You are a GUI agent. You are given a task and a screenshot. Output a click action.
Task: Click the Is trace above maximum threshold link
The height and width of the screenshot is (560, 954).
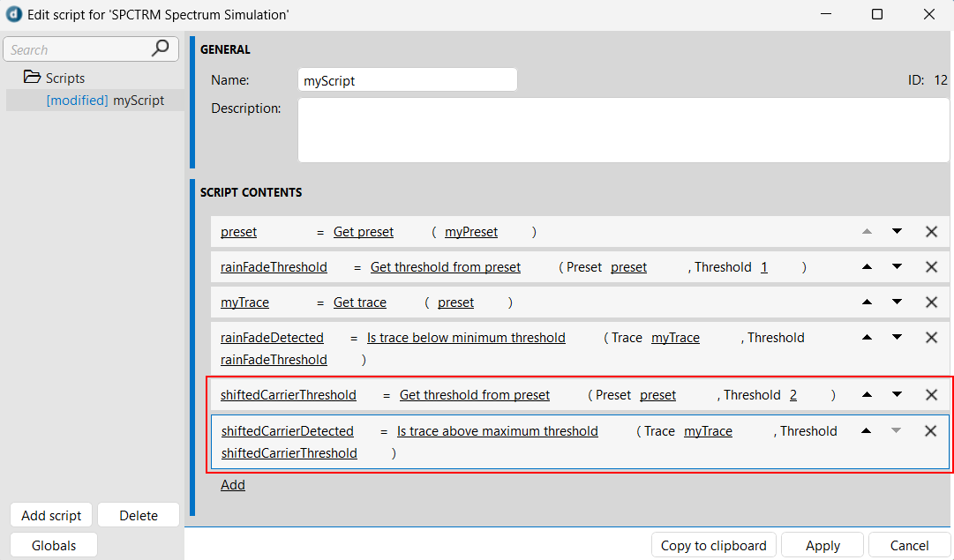coord(497,430)
